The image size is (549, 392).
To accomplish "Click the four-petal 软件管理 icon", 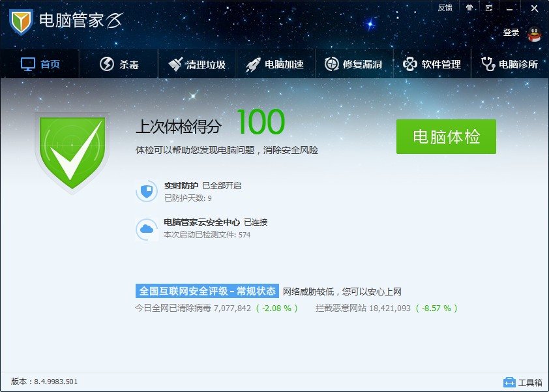I will tap(410, 64).
